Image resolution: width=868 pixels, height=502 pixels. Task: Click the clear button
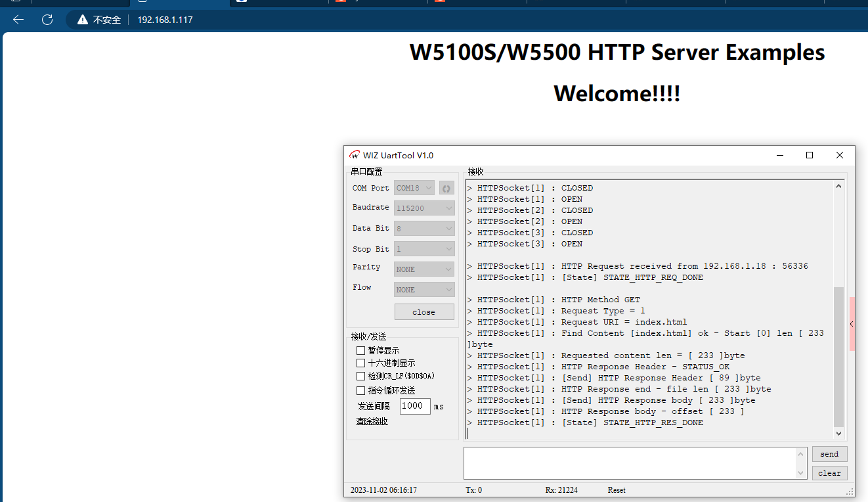click(x=829, y=473)
